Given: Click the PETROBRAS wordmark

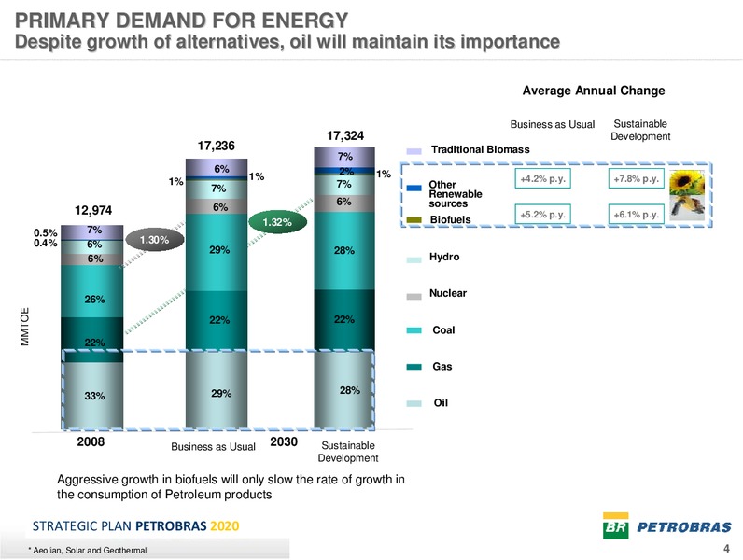Looking at the screenshot, I should (x=684, y=526).
